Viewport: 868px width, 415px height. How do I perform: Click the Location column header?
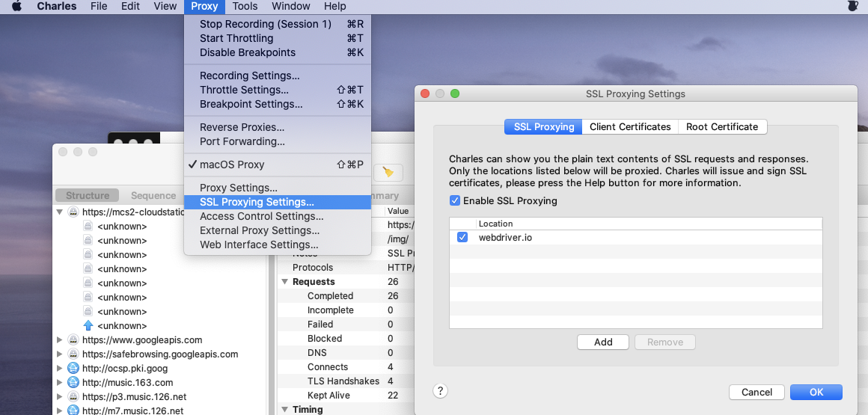pyautogui.click(x=649, y=224)
